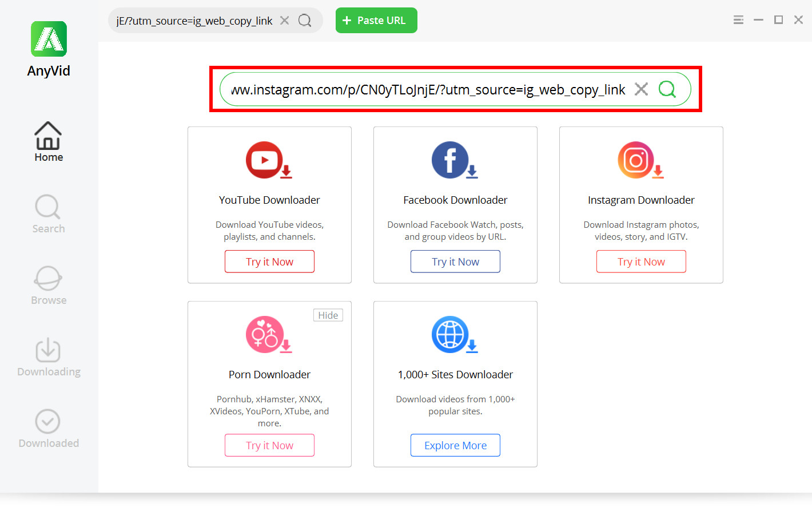Hide the Porn Downloader card
This screenshot has height=507, width=812.
coord(328,315)
